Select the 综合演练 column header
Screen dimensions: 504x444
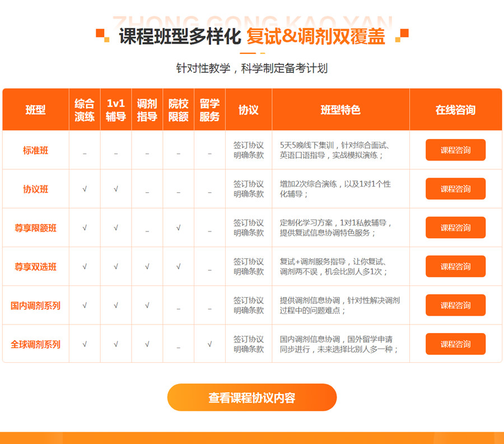point(85,110)
